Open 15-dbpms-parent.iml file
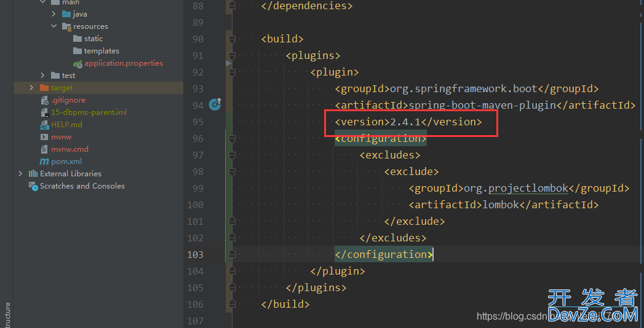This screenshot has width=644, height=328. pos(89,112)
